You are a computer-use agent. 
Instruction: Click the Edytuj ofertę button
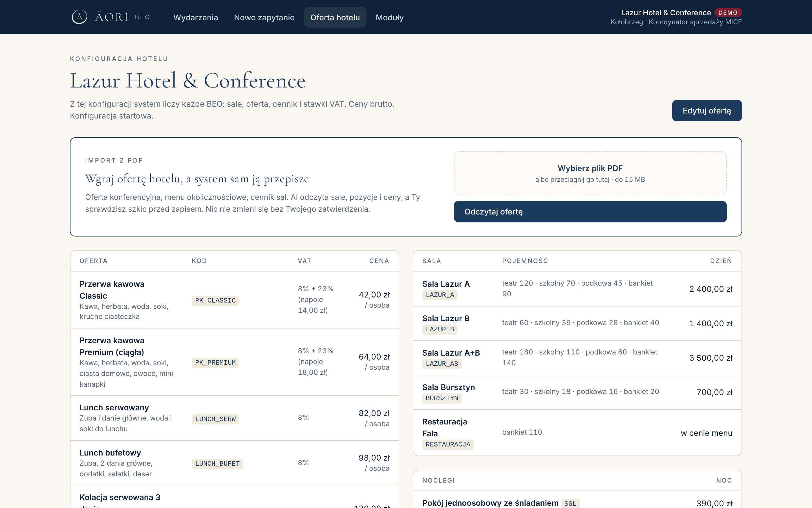pyautogui.click(x=707, y=111)
